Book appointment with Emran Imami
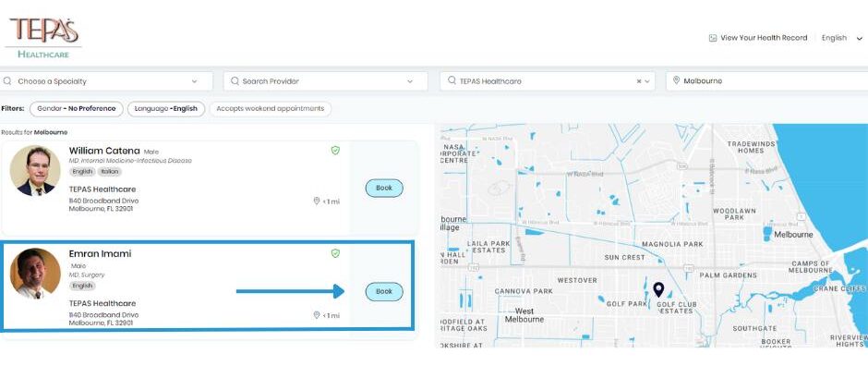The height and width of the screenshot is (366, 868). pos(384,292)
